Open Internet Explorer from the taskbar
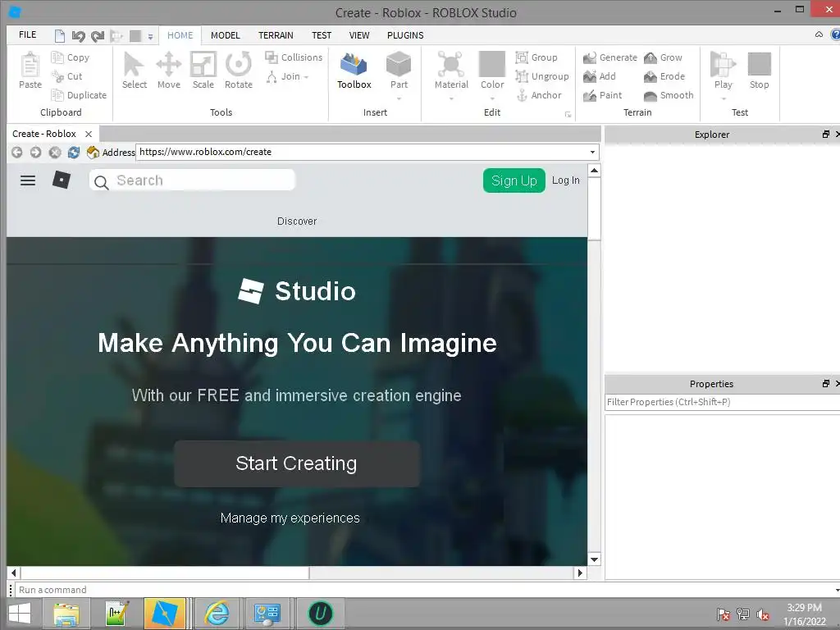This screenshot has width=840, height=630. (217, 614)
